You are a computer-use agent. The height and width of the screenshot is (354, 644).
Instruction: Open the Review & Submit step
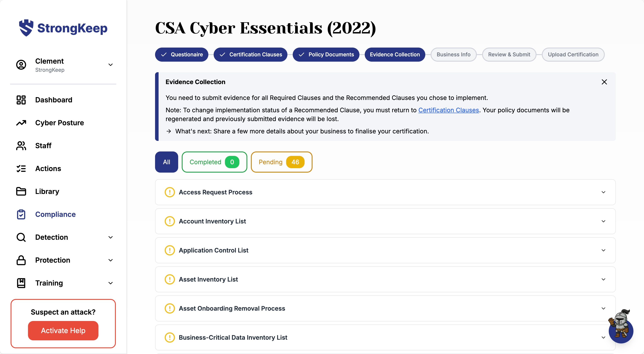[x=509, y=54]
